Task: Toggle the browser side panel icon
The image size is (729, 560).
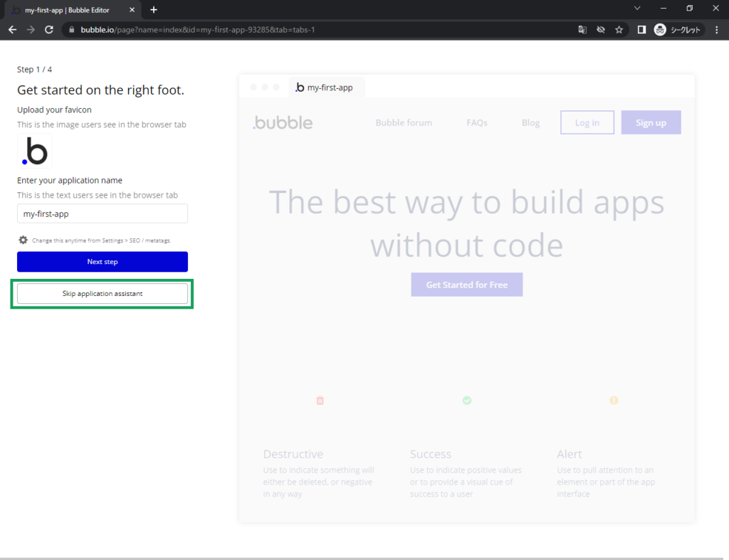Action: 641,30
